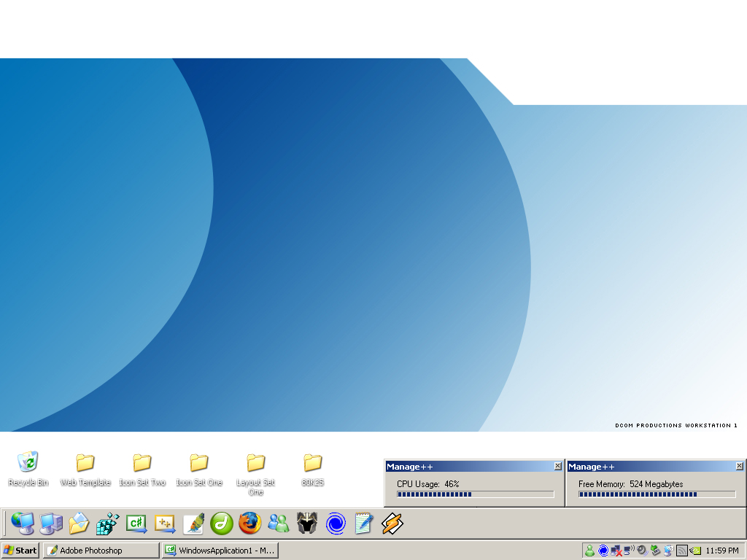Close the Free Memory Manage++ window

739,466
